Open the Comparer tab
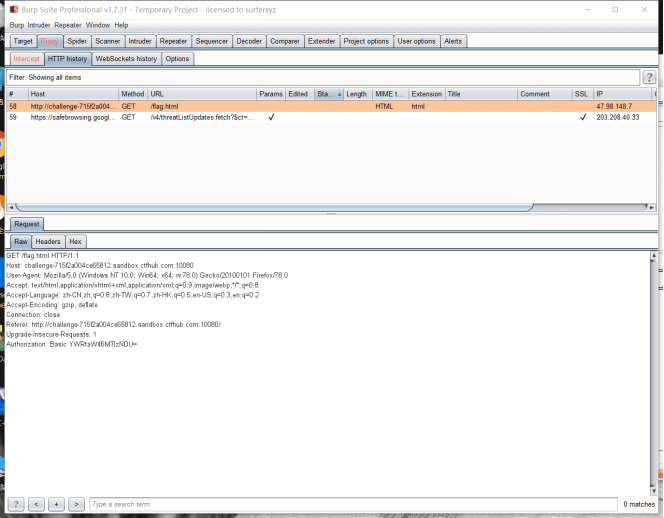 coord(285,41)
